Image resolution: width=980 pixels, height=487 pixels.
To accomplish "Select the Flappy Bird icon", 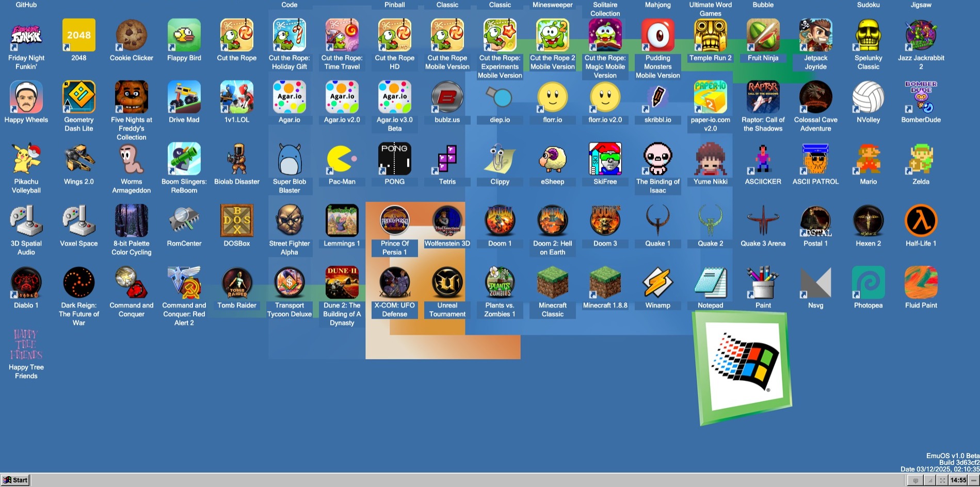I will (184, 35).
